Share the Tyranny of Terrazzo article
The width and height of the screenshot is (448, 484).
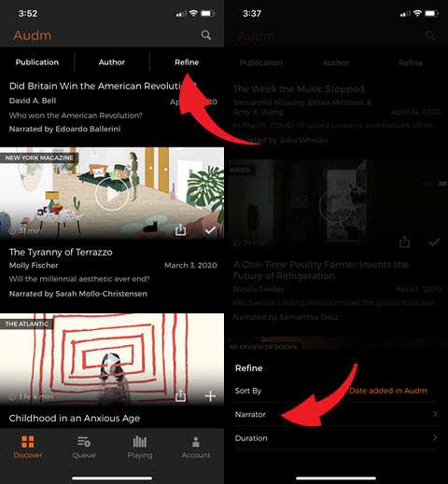[x=180, y=230]
